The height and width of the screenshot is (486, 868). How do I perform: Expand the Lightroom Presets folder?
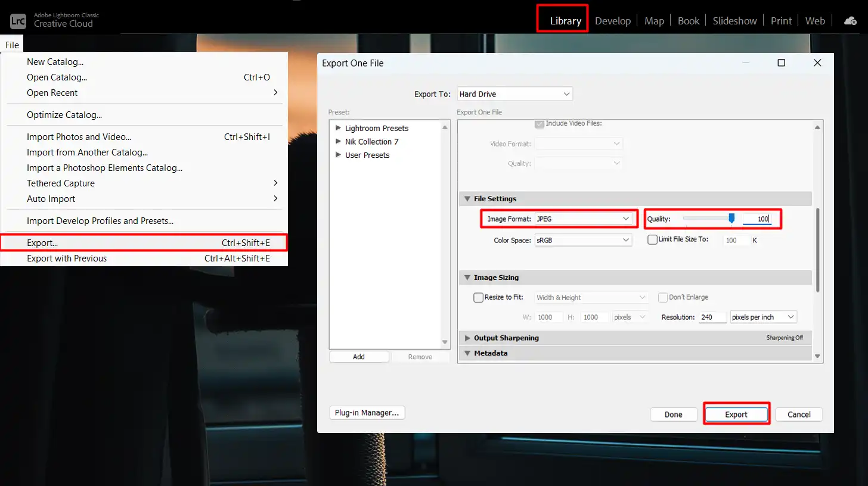pyautogui.click(x=339, y=128)
